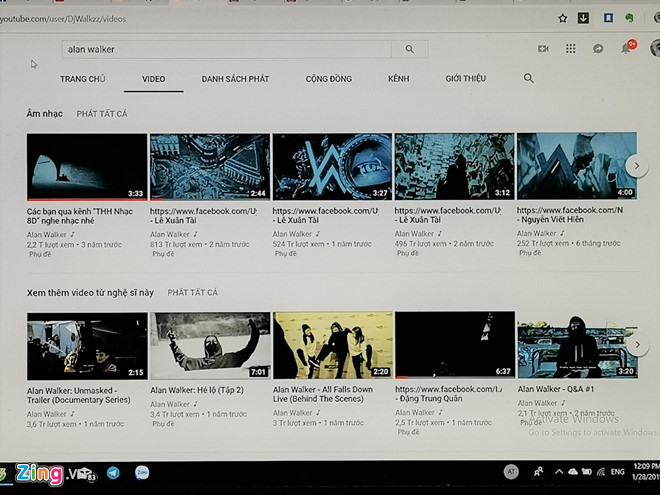Open the 2:44 video thumbnail
This screenshot has width=660, height=495.
(x=210, y=167)
